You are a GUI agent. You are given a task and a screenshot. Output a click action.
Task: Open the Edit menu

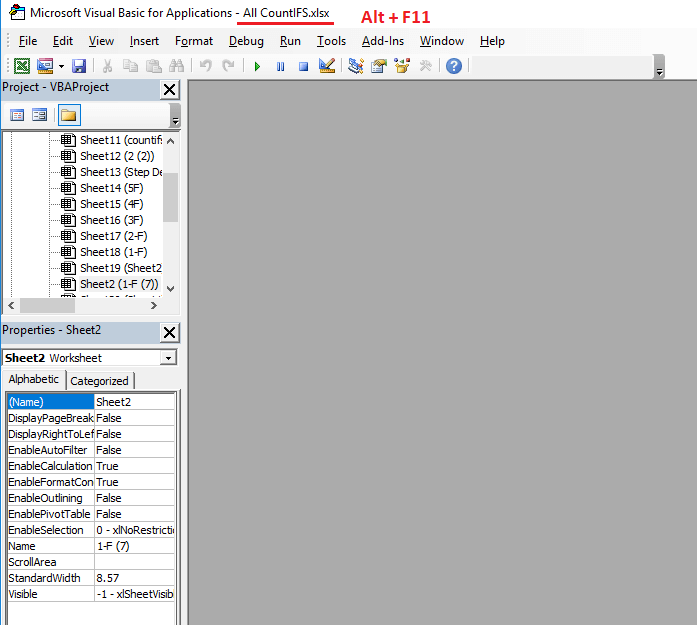click(x=63, y=41)
